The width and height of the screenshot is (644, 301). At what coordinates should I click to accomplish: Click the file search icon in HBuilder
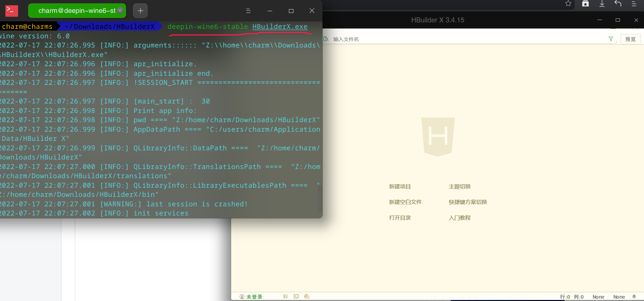coord(326,39)
